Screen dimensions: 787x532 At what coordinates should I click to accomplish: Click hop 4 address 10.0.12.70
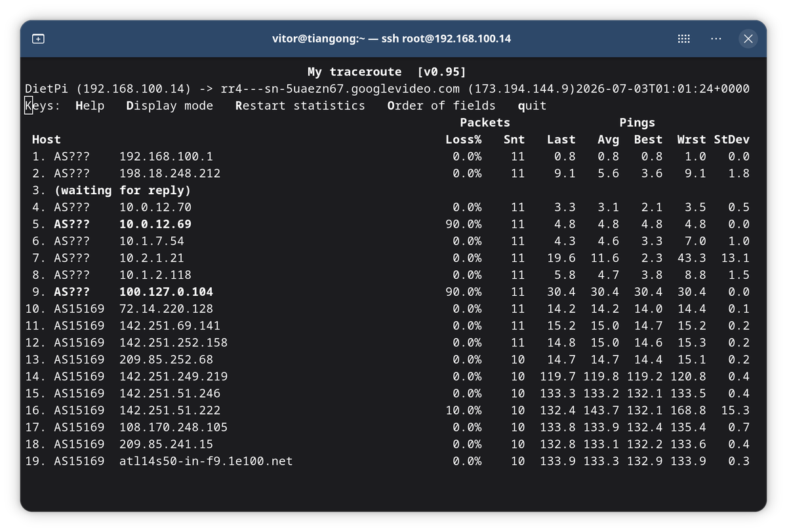(155, 208)
